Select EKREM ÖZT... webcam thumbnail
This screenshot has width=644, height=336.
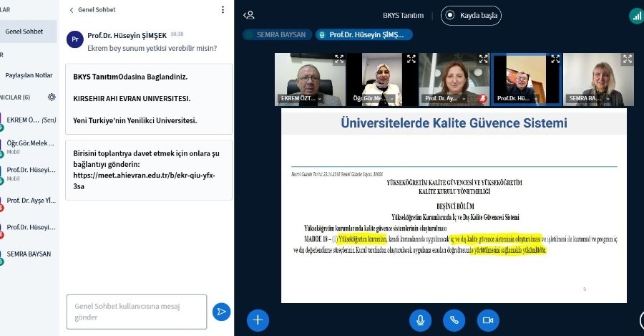tap(310, 80)
